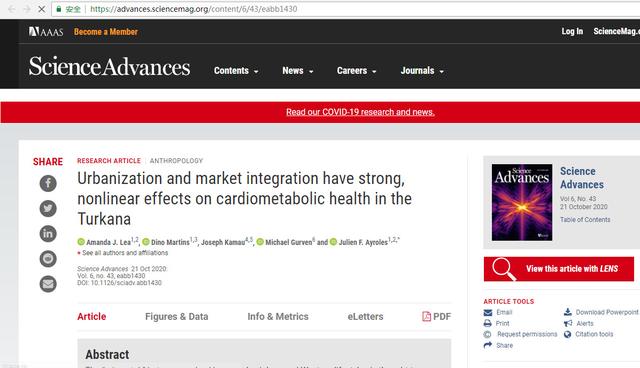
Task: Open the eLetters tab
Action: click(365, 317)
